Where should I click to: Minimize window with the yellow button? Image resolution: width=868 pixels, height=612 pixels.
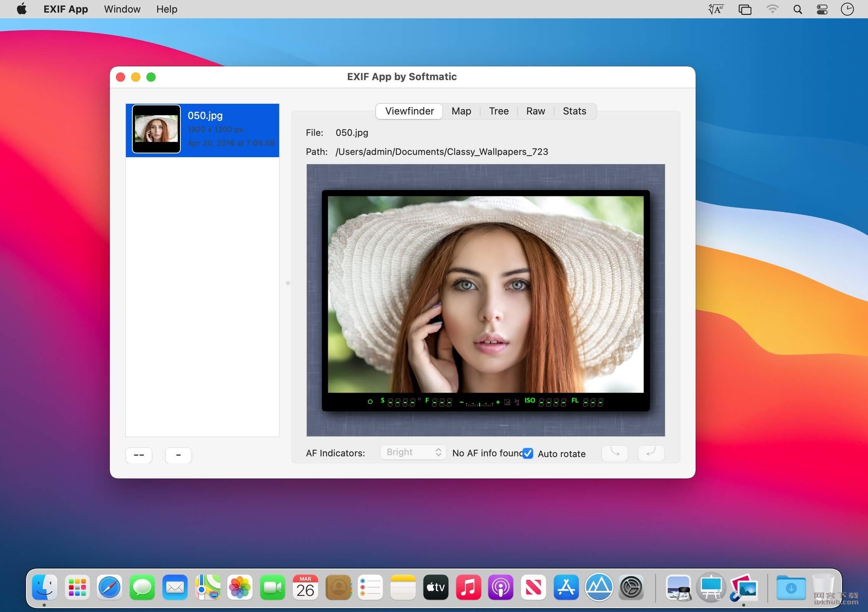click(x=136, y=77)
